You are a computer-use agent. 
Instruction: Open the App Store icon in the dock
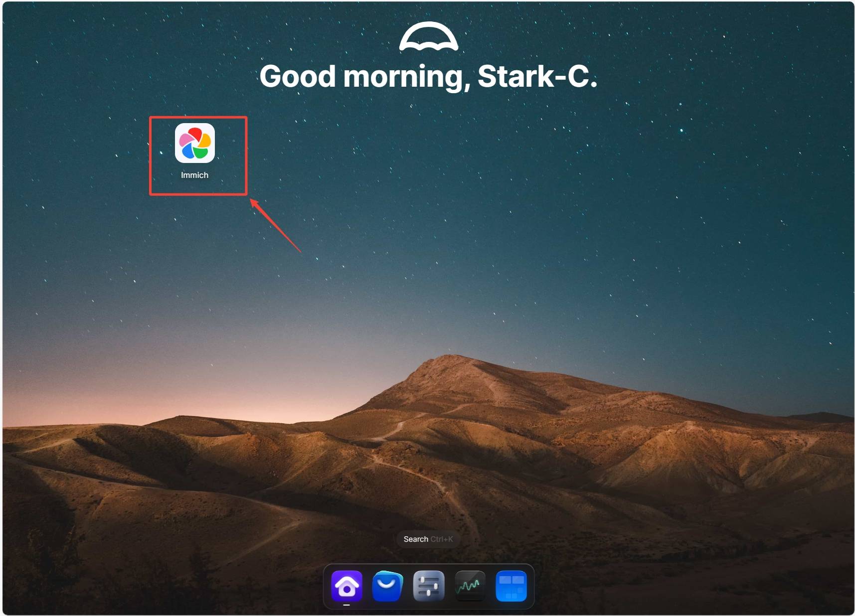coord(387,586)
